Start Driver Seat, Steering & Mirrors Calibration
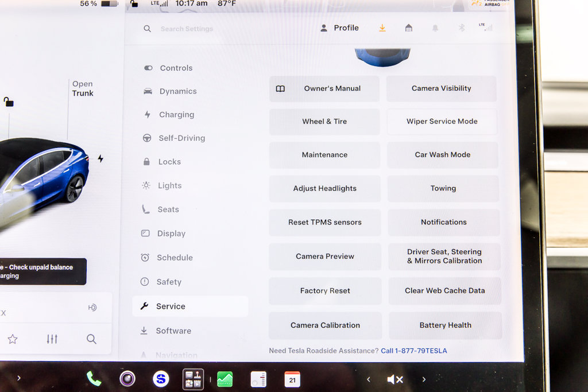 [x=444, y=257]
